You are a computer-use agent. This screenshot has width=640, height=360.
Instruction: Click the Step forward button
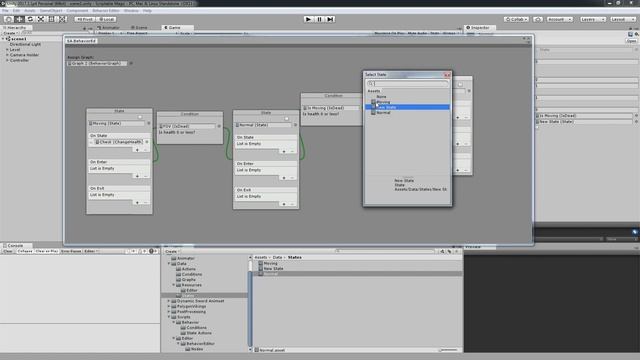331,19
